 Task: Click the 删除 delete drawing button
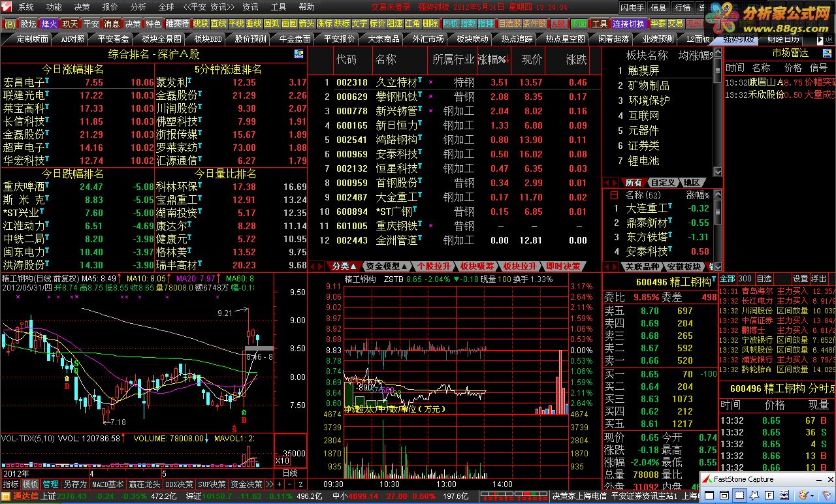430,23
